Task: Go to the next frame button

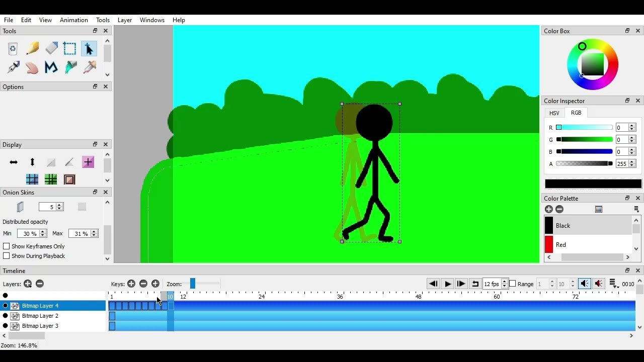Action: pyautogui.click(x=461, y=284)
